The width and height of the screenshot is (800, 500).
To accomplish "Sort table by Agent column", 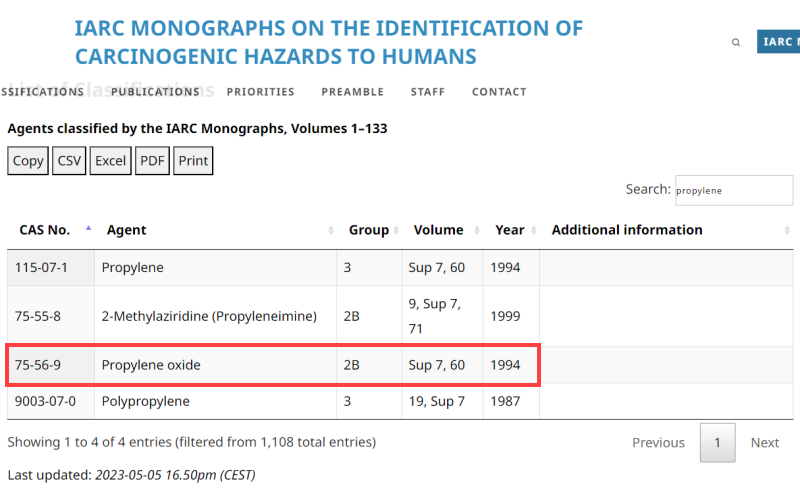I will click(x=331, y=231).
